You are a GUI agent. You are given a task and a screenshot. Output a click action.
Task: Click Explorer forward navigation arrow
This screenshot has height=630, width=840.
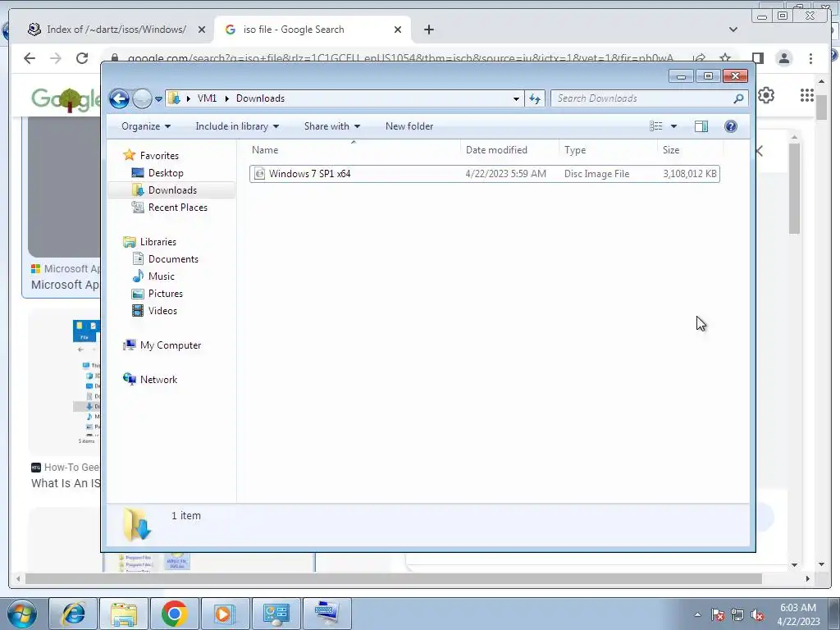coord(142,98)
